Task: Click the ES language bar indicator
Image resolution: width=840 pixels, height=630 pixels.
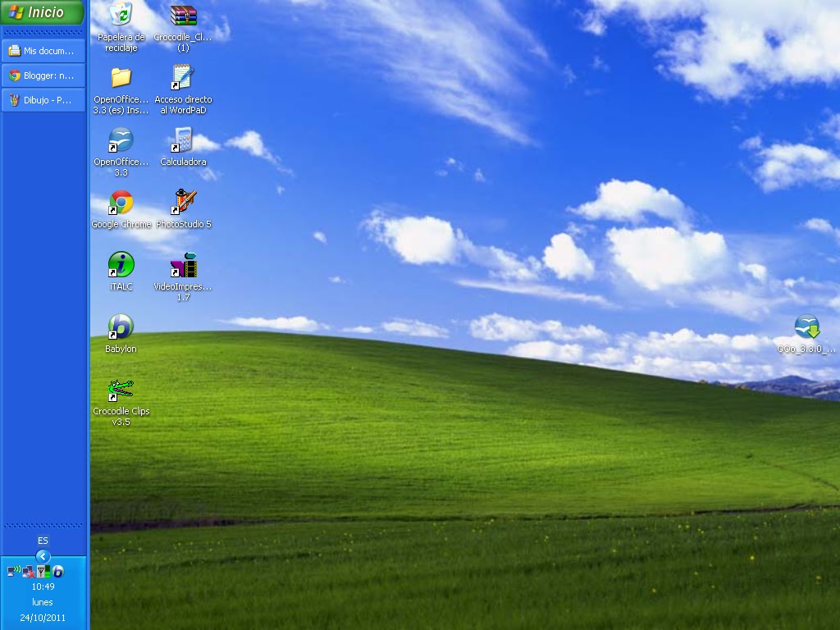Action: 43,541
